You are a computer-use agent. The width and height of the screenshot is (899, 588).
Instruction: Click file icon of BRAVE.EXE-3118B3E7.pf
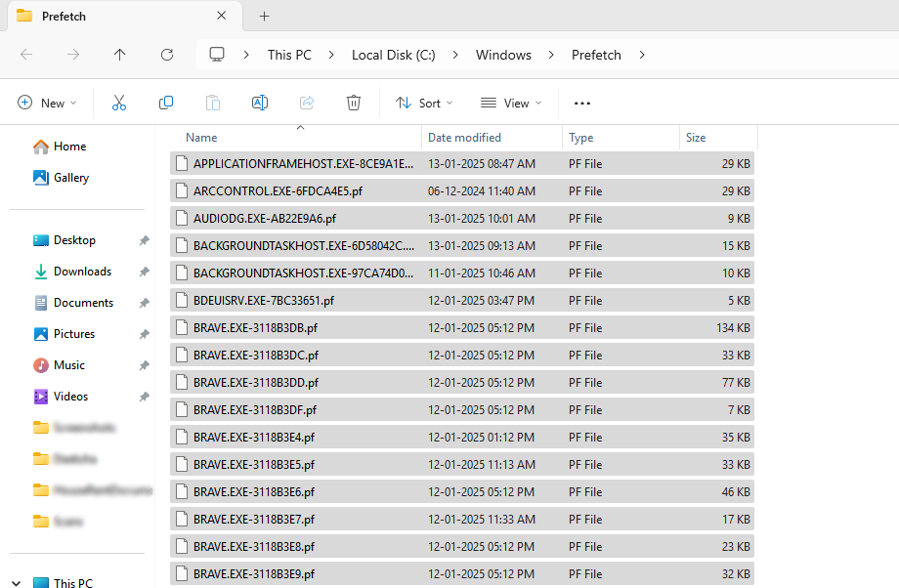click(x=182, y=520)
